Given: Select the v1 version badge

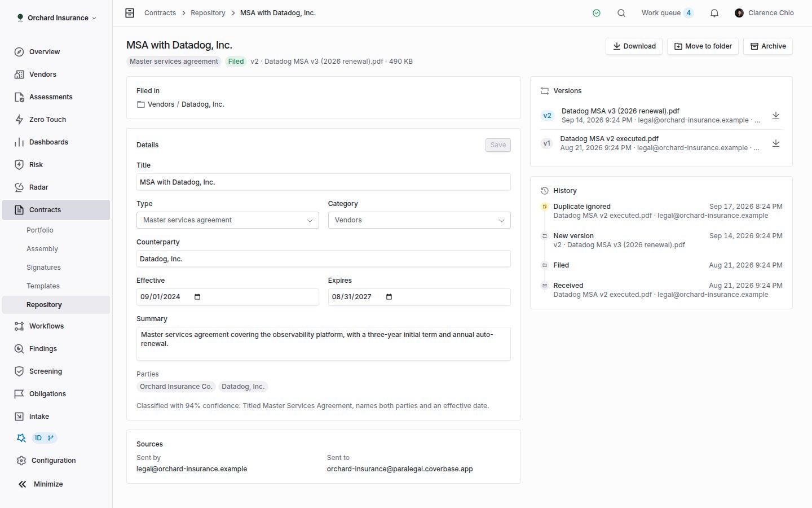Looking at the screenshot, I should (546, 143).
